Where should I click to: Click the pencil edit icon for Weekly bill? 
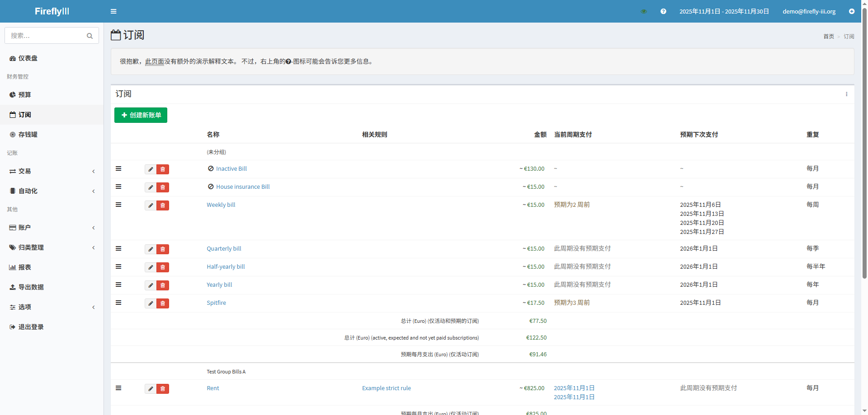[151, 205]
